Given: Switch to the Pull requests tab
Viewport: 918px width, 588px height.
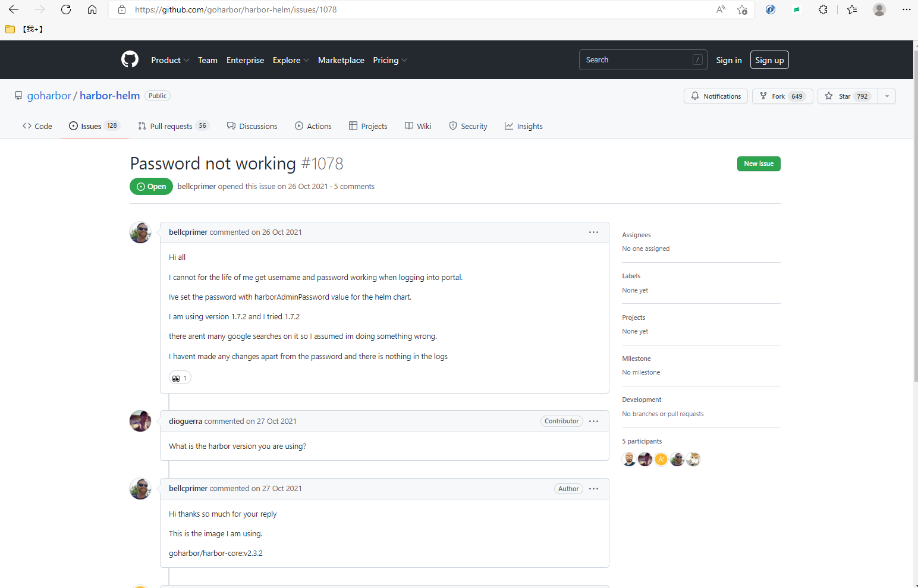Looking at the screenshot, I should [174, 126].
